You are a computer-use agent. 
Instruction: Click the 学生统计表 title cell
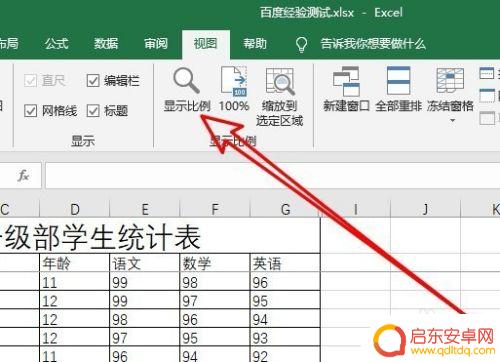160,236
